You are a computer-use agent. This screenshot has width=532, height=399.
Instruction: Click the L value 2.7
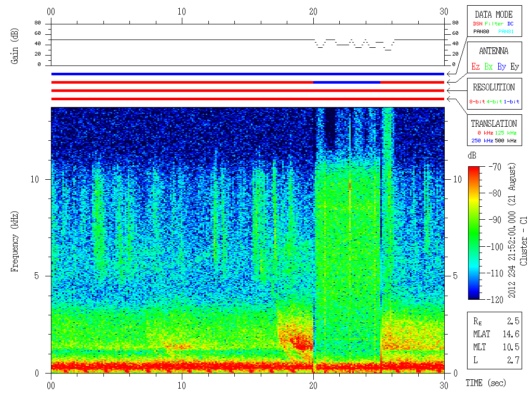[513, 360]
